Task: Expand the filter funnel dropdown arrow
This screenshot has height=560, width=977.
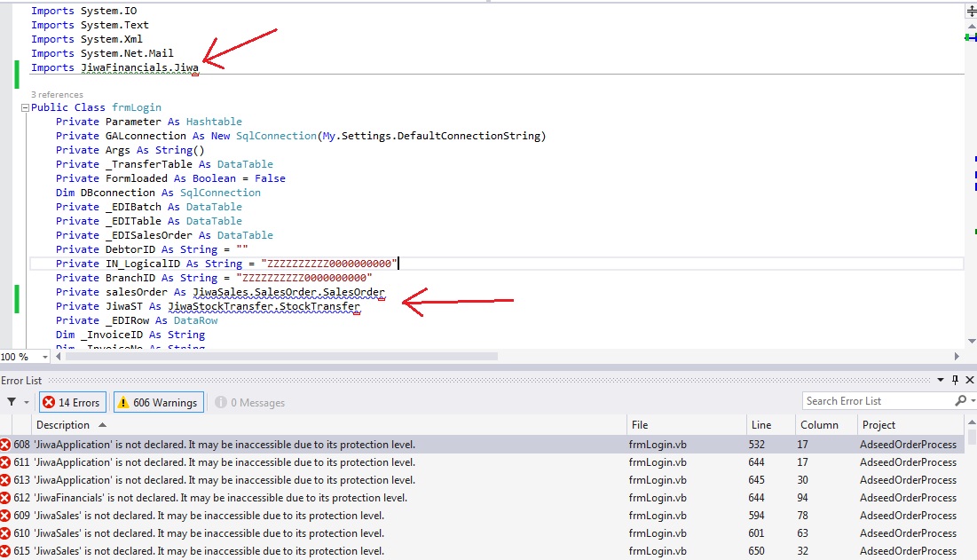Action: point(27,403)
